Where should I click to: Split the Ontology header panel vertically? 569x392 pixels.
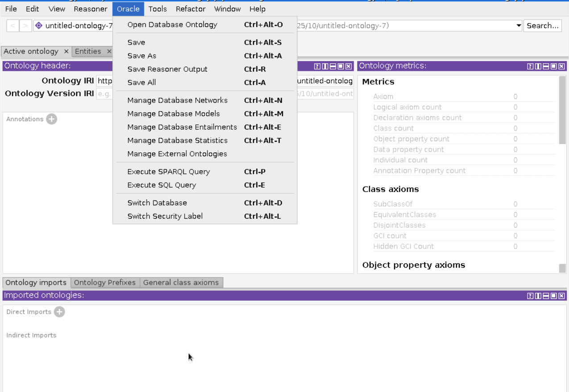(x=325, y=66)
